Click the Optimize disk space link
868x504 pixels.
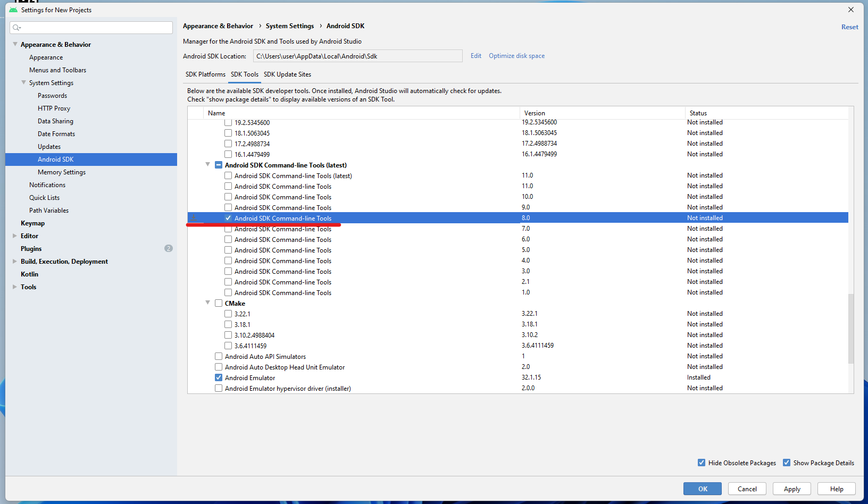click(516, 56)
